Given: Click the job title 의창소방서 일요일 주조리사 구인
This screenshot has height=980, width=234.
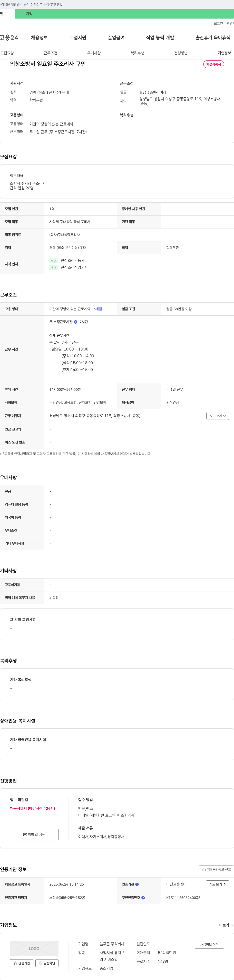Looking at the screenshot, I should click(x=48, y=64).
